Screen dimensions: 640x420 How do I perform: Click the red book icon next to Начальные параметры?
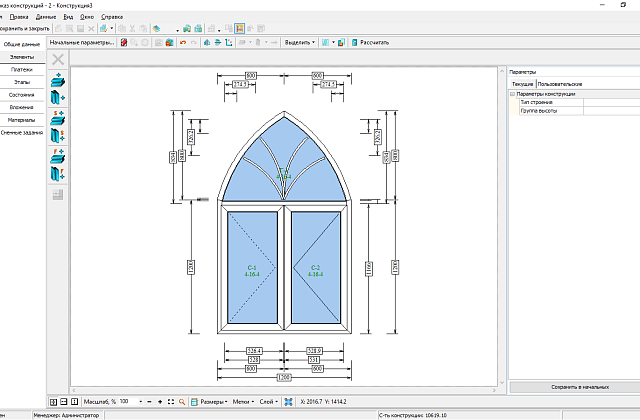pyautogui.click(x=124, y=42)
